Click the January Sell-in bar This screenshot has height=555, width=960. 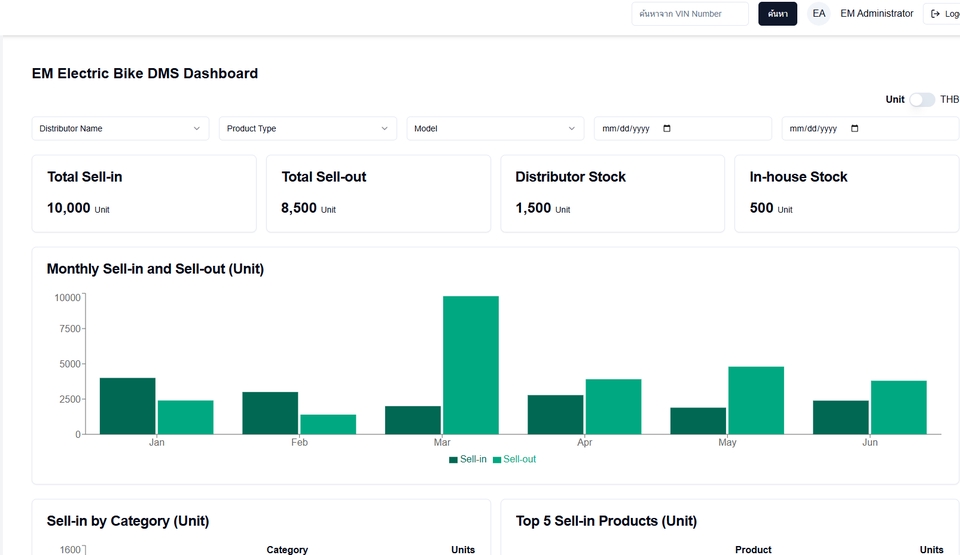pos(127,406)
